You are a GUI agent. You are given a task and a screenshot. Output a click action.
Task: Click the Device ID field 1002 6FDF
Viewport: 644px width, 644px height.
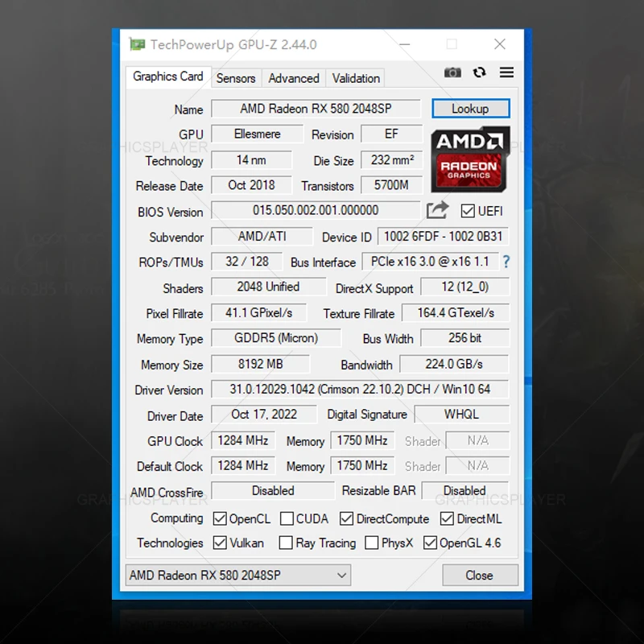pos(444,237)
